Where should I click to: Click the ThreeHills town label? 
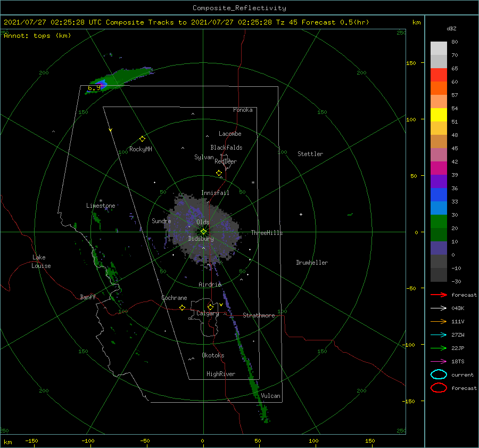pos(267,233)
